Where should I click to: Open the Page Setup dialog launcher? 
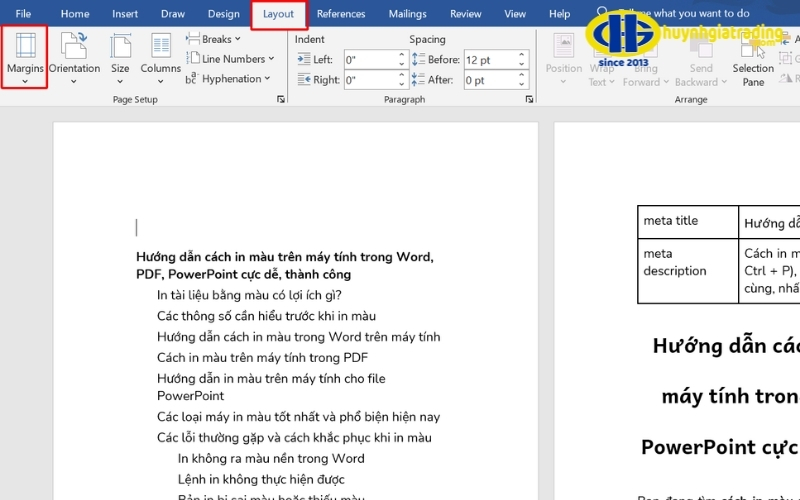tap(281, 99)
